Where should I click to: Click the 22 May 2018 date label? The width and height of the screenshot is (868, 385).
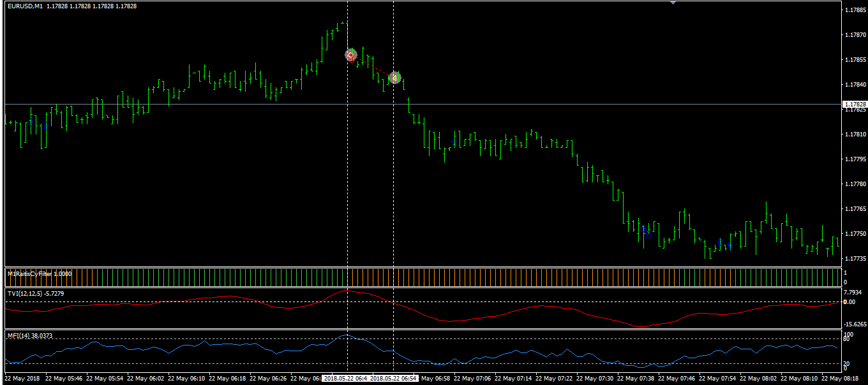[x=21, y=379]
